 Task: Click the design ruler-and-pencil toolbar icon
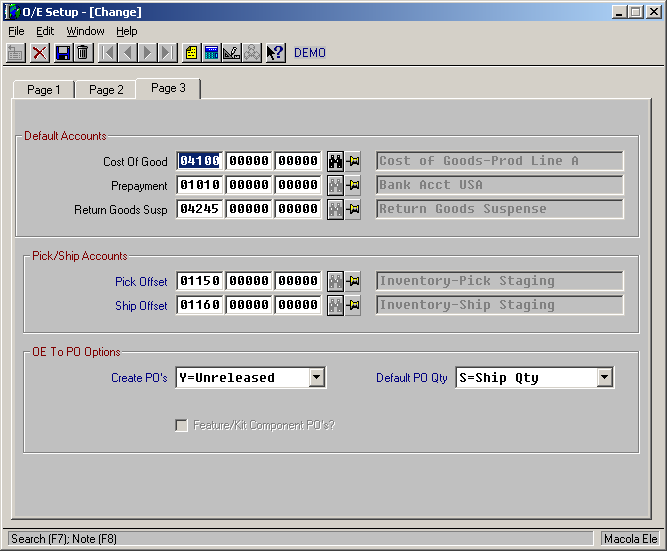[231, 53]
